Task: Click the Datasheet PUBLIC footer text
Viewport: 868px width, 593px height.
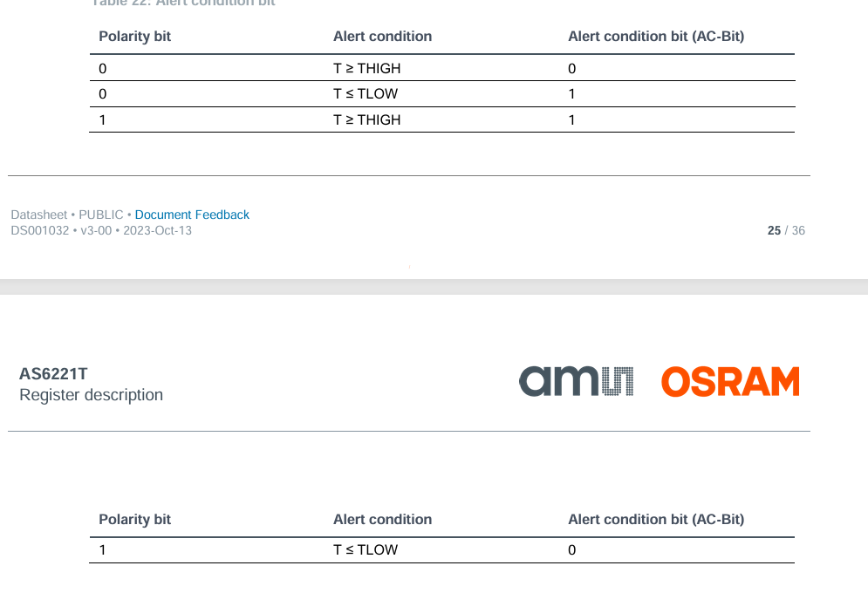Action: 67,215
